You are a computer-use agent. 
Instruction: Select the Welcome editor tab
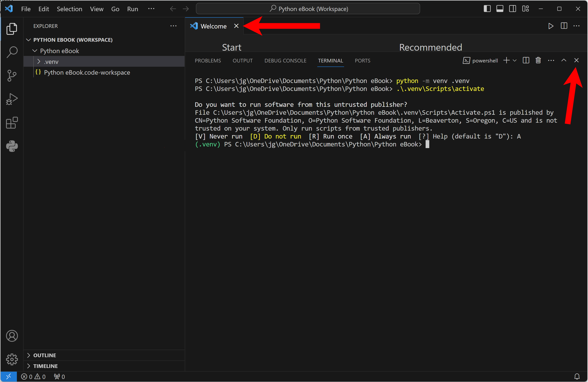click(214, 26)
